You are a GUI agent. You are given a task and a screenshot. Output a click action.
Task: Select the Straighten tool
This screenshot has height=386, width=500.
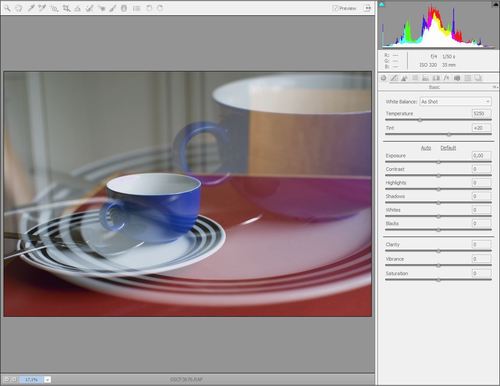pyautogui.click(x=78, y=8)
